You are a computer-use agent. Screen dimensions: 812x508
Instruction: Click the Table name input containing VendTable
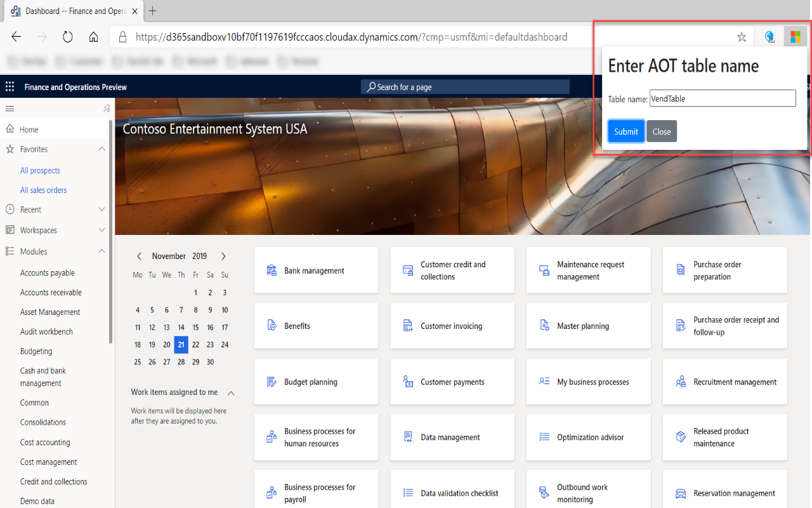tap(723, 98)
